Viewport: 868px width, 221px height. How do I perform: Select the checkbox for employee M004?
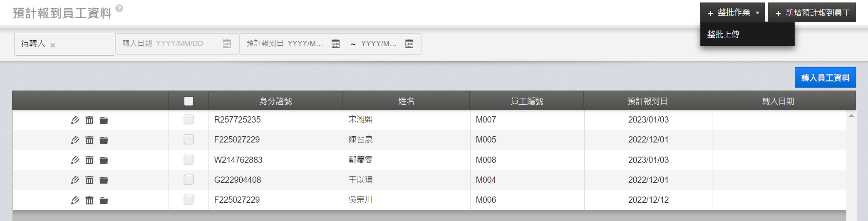coord(188,179)
